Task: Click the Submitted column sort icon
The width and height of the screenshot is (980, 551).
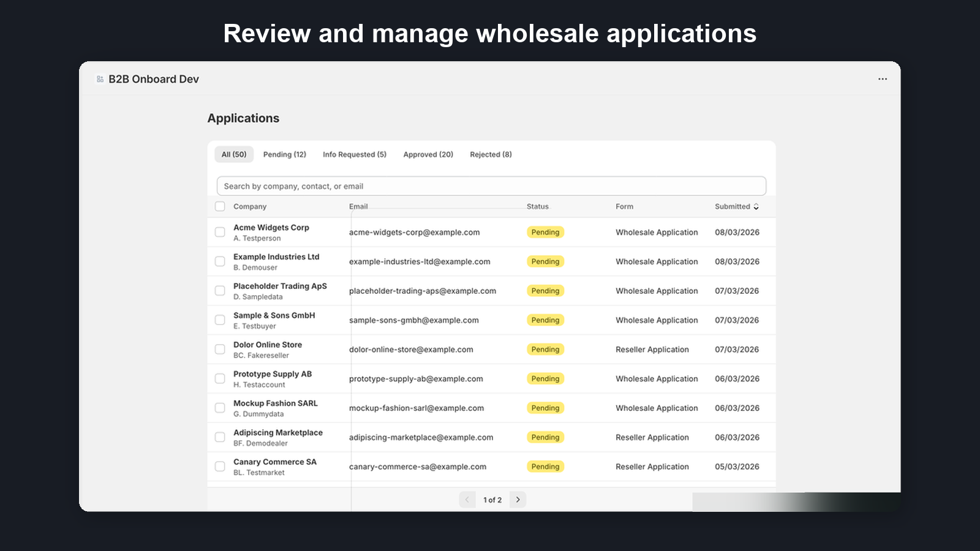Action: coord(756,206)
